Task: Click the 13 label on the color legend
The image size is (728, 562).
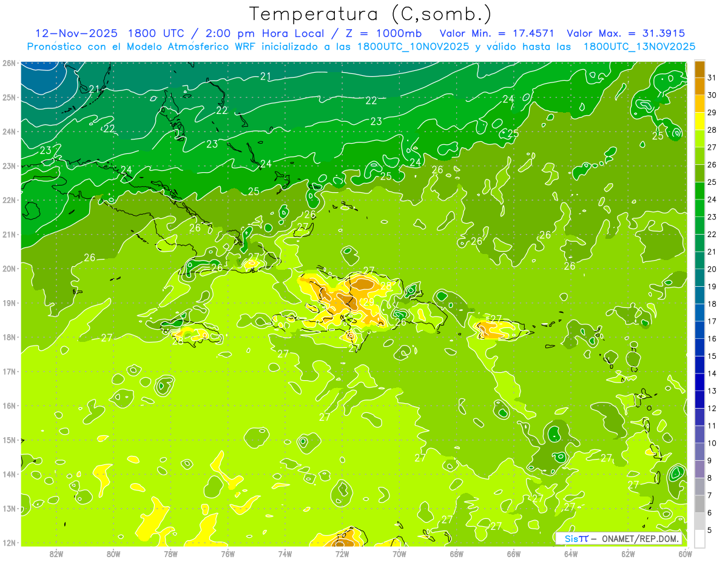Action: coord(712,391)
